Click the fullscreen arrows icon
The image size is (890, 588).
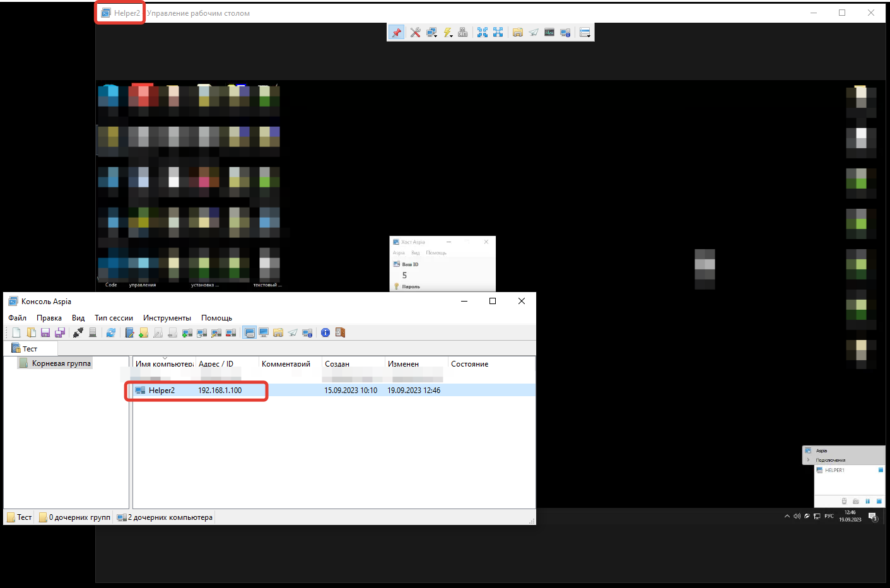coord(483,33)
